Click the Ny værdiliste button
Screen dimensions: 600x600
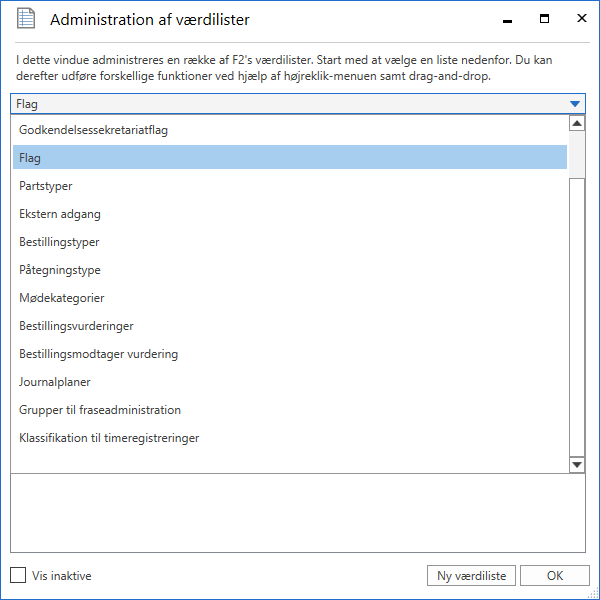(x=471, y=575)
